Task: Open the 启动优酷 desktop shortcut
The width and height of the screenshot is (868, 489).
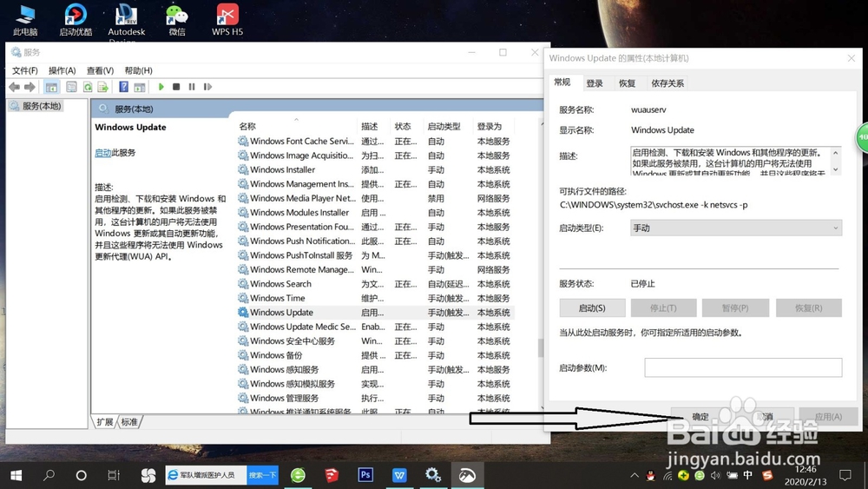Action: [x=76, y=20]
